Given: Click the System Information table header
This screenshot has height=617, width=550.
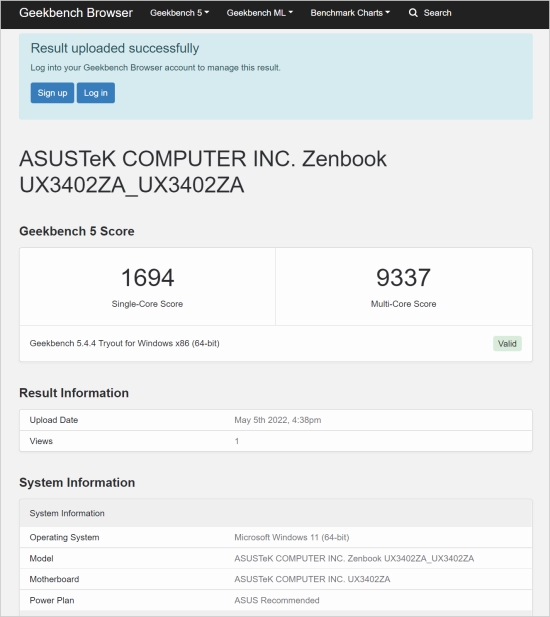Looking at the screenshot, I should 276,513.
